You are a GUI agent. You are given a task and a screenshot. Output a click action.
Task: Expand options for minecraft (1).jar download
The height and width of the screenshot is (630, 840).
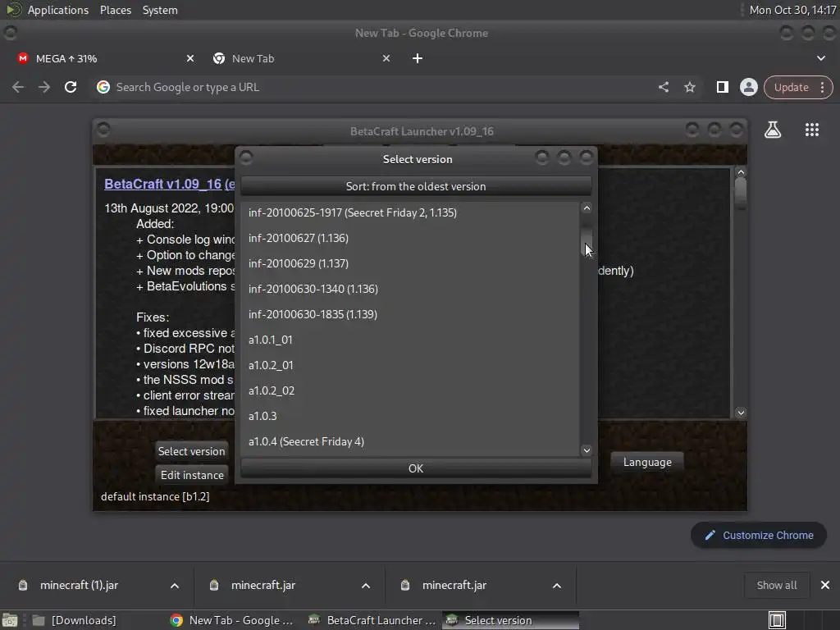(x=175, y=586)
